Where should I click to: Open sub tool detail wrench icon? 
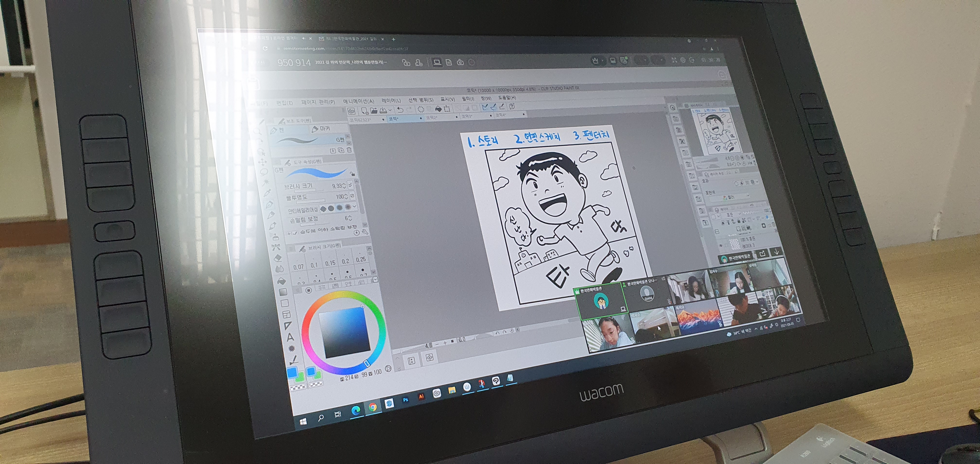click(x=365, y=232)
